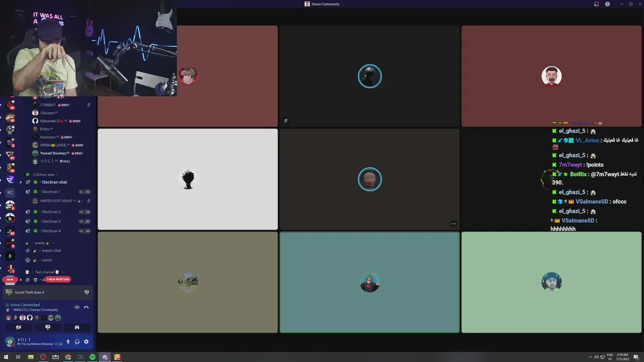Open server with 26 unread badge
Viewport: 644px width, 362px height.
(10, 167)
